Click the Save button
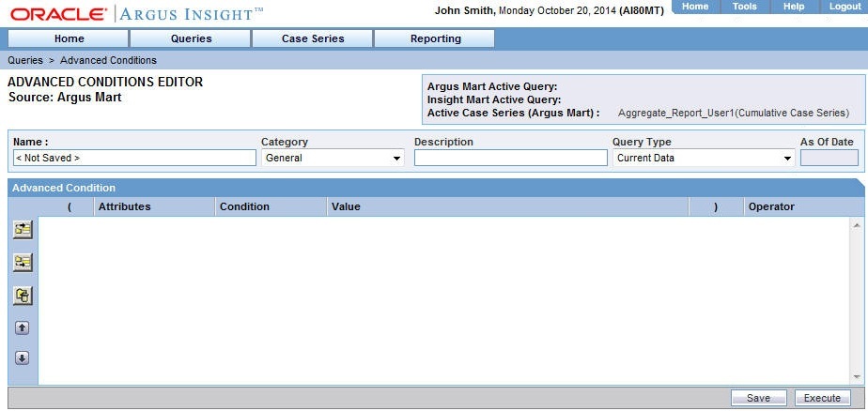Image resolution: width=868 pixels, height=411 pixels. coord(758,398)
